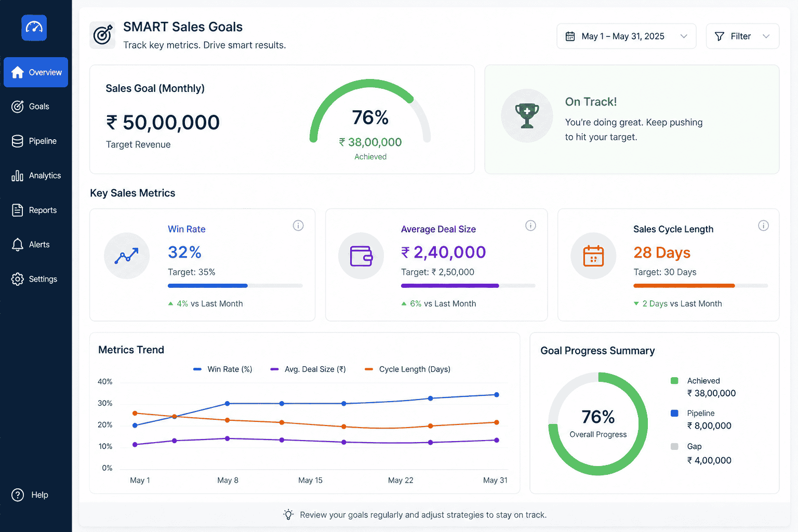Open the Settings menu label
Viewport: 798px width, 532px height.
[x=43, y=279]
